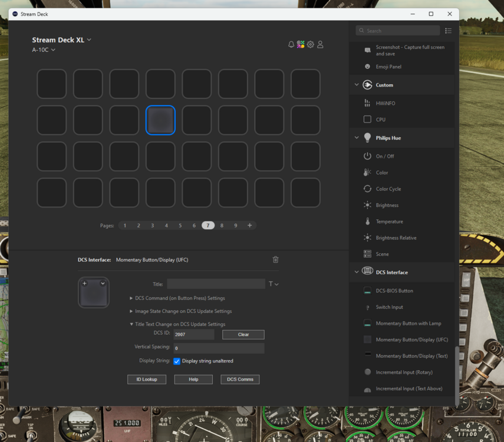Add a new page with plus button
This screenshot has width=504, height=442.
[x=249, y=225]
